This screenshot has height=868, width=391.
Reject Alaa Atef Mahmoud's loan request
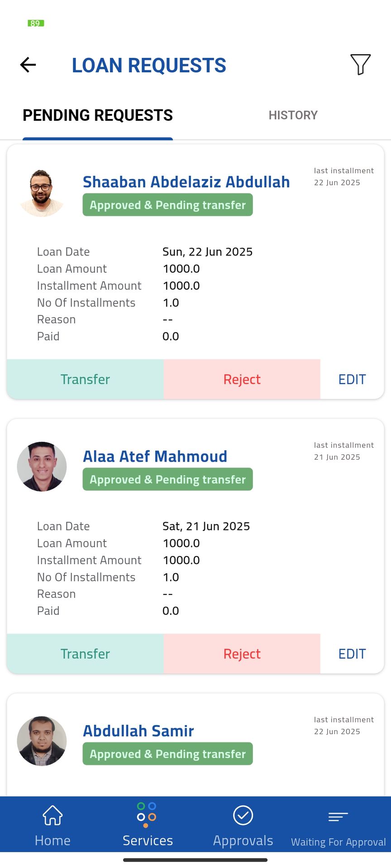pos(242,654)
